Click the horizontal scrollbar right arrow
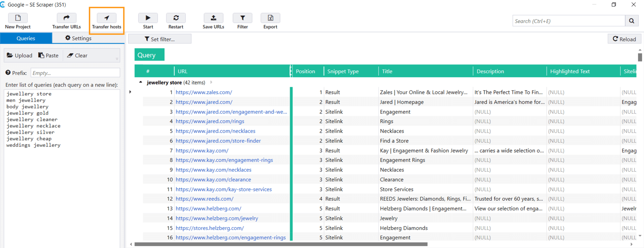 [631, 244]
